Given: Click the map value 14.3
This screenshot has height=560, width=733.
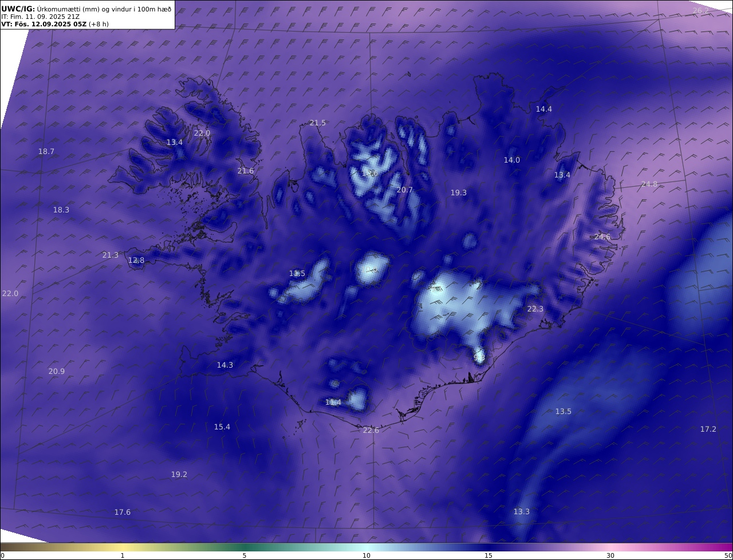Looking at the screenshot, I should (x=225, y=365).
